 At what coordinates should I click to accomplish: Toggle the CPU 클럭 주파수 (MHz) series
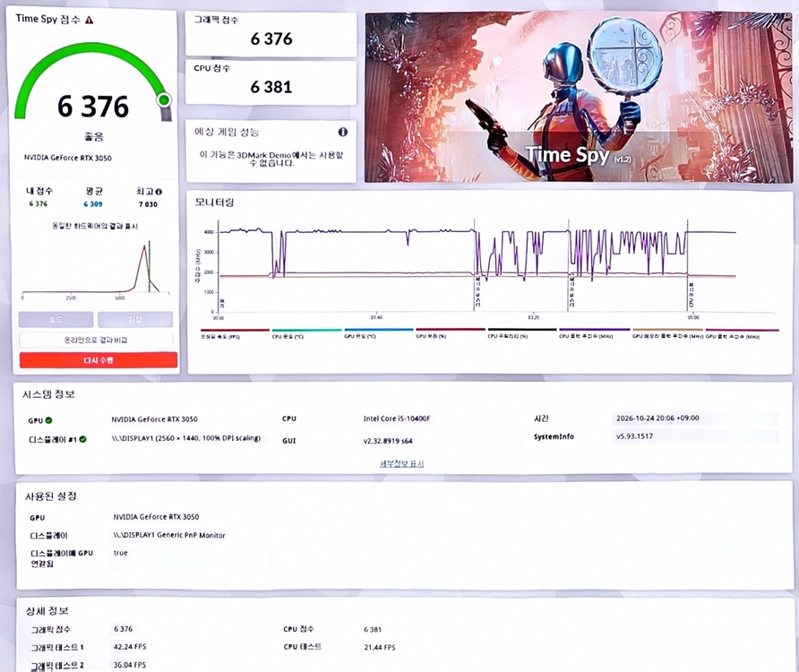pos(594,333)
